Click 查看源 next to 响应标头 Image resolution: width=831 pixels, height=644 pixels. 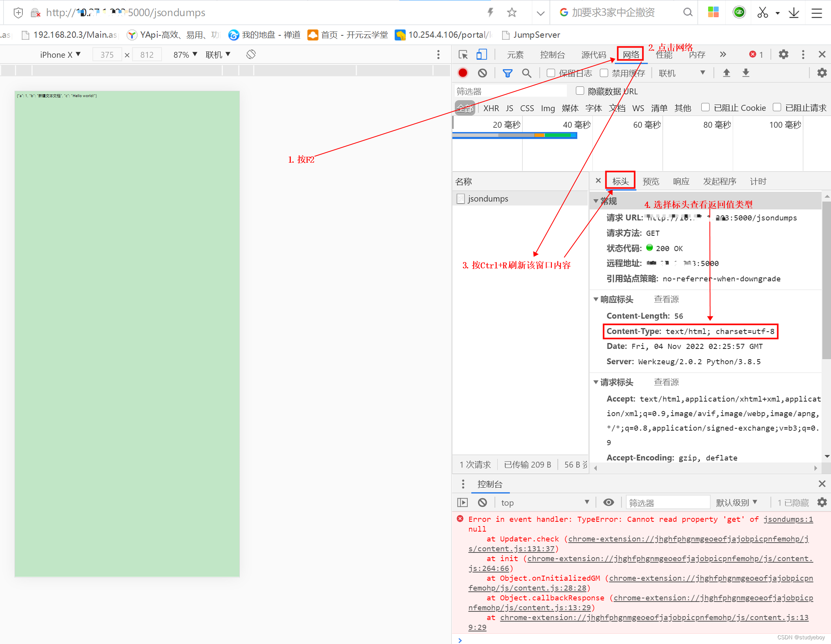click(666, 299)
